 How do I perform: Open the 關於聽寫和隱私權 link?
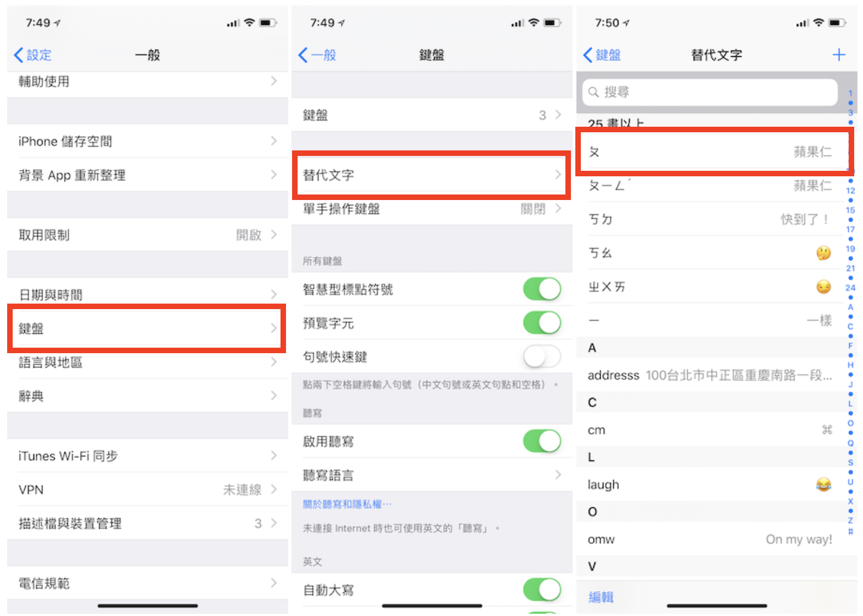(x=347, y=504)
